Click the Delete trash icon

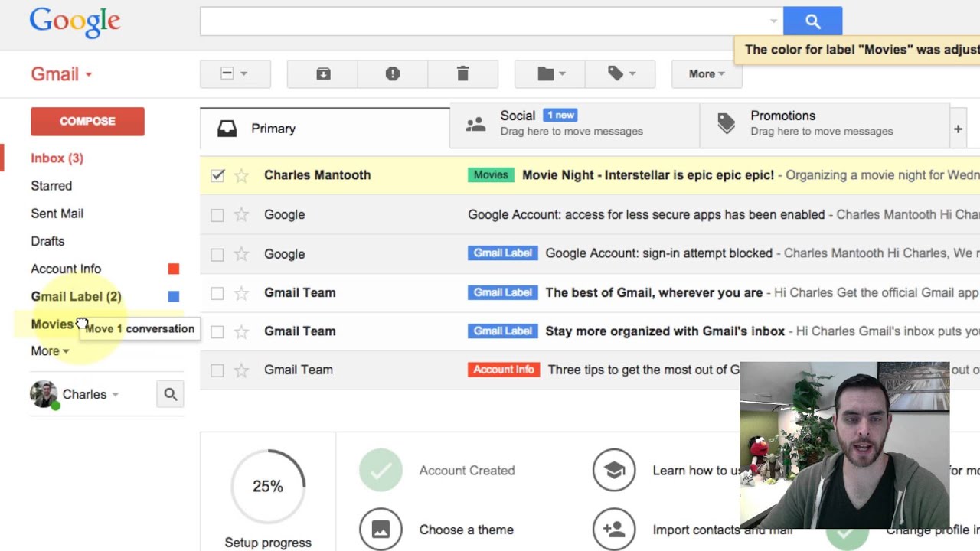[x=462, y=73]
